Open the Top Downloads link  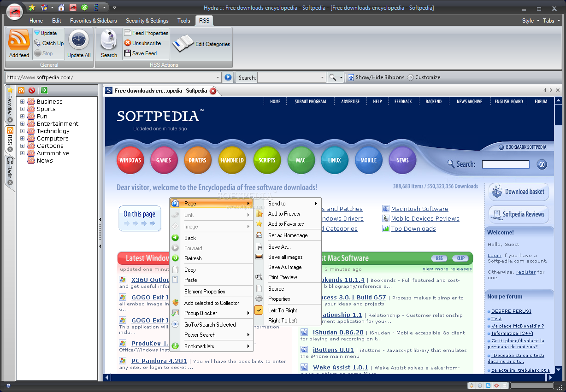413,229
